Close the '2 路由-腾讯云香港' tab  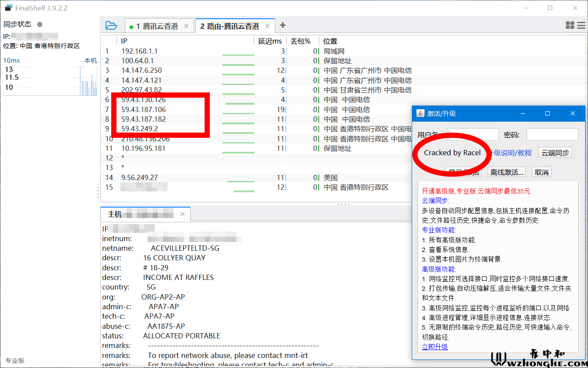click(267, 26)
